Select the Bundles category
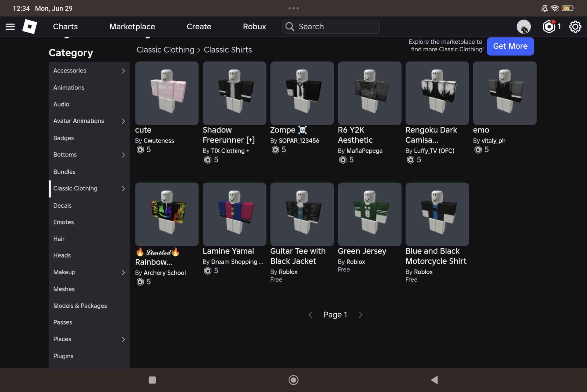This screenshot has height=392, width=587. (89, 172)
